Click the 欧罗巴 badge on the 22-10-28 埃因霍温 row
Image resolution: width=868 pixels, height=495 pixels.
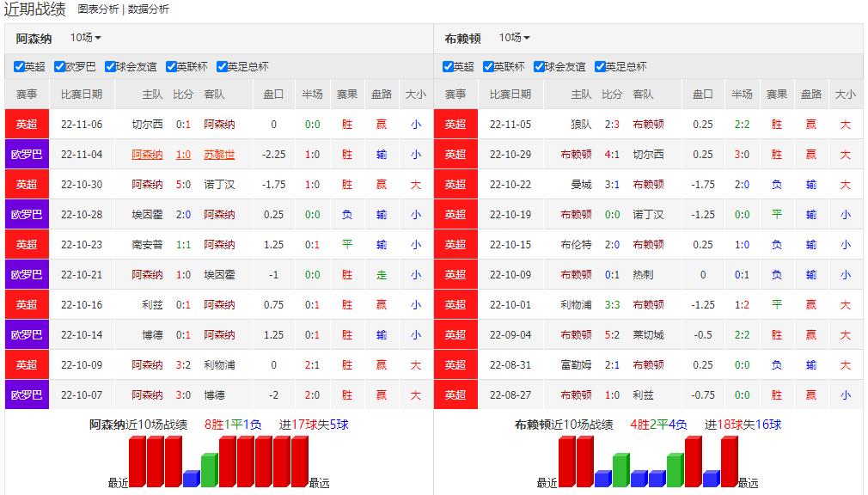coord(26,213)
